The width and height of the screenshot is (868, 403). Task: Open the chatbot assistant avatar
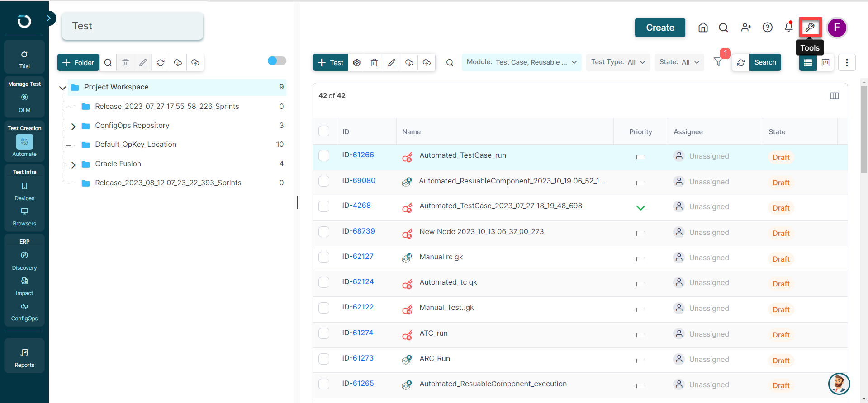point(839,384)
